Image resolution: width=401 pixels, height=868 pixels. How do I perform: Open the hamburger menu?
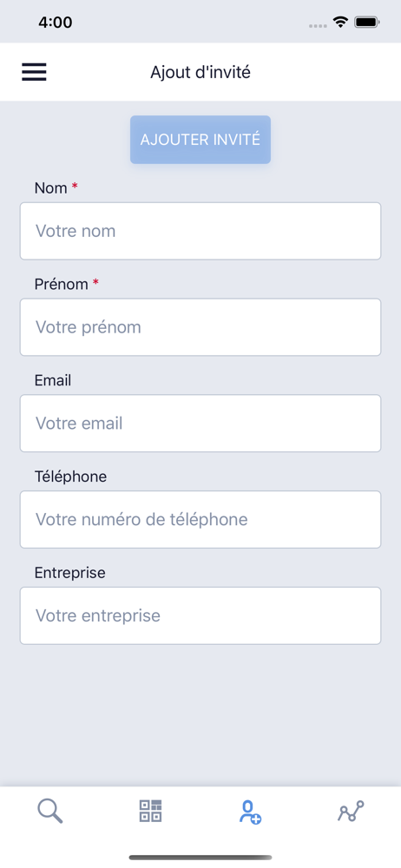click(34, 72)
